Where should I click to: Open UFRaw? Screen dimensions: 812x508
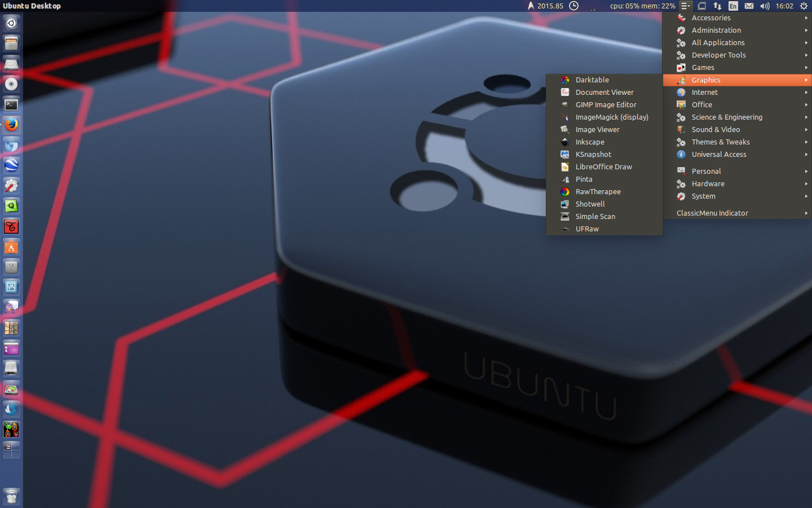pos(604,229)
